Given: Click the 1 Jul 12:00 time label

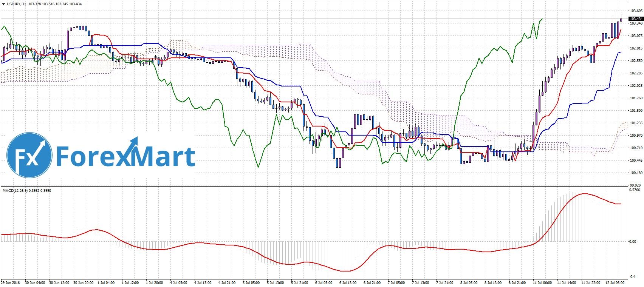Looking at the screenshot, I should tap(131, 282).
